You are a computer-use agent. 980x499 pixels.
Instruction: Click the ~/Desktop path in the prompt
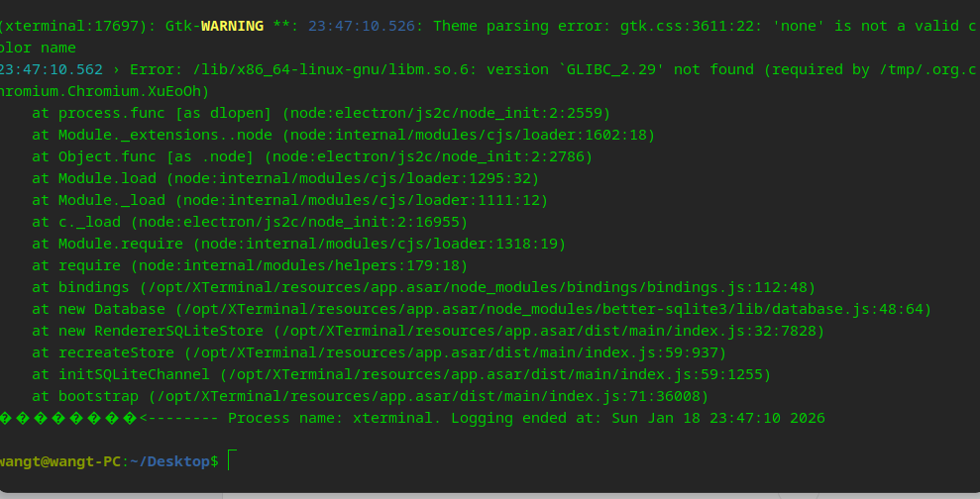coord(168,461)
